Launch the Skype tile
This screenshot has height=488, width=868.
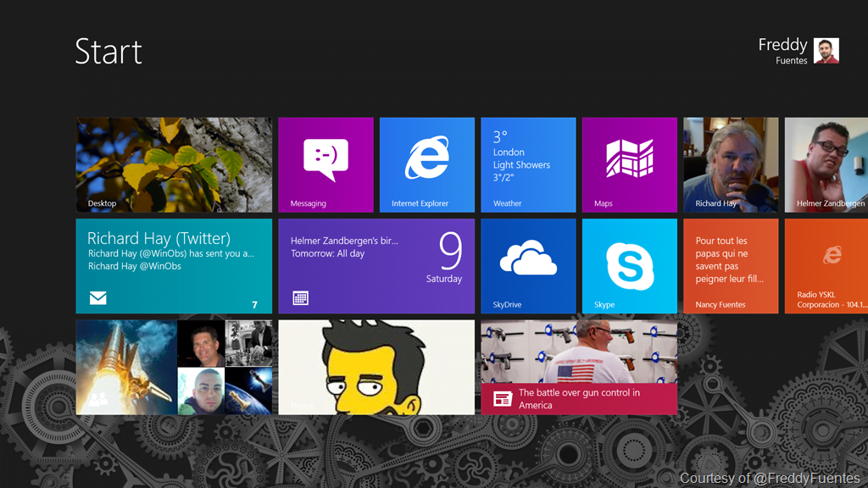point(629,265)
